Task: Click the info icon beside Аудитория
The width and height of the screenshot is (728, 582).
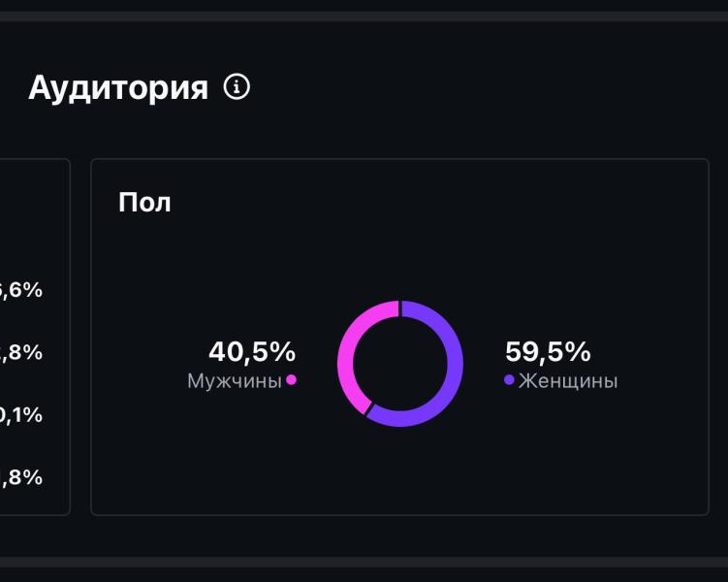Action: coord(237,87)
